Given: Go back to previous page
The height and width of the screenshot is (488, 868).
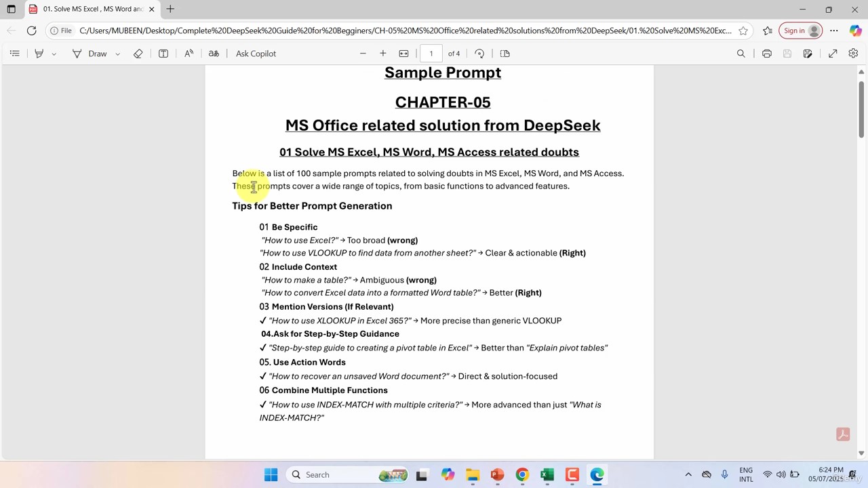Looking at the screenshot, I should pos(11,30).
